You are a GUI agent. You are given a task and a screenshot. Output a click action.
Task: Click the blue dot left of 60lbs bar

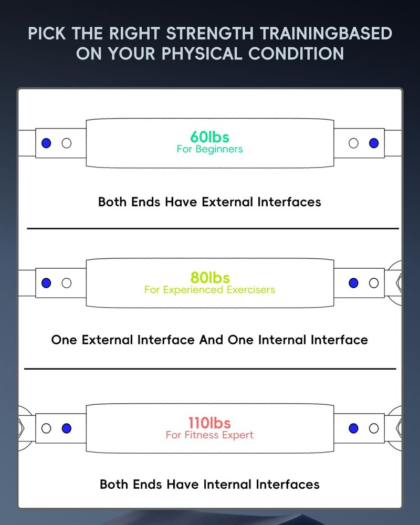[46, 143]
